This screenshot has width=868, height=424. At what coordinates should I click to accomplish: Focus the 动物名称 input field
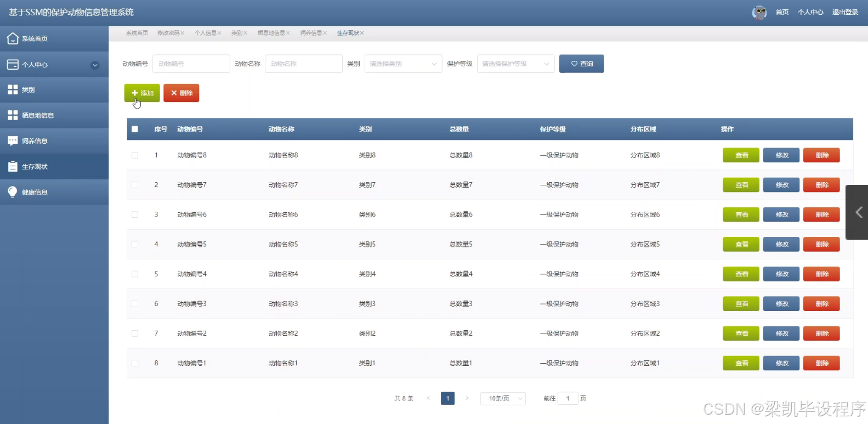303,64
